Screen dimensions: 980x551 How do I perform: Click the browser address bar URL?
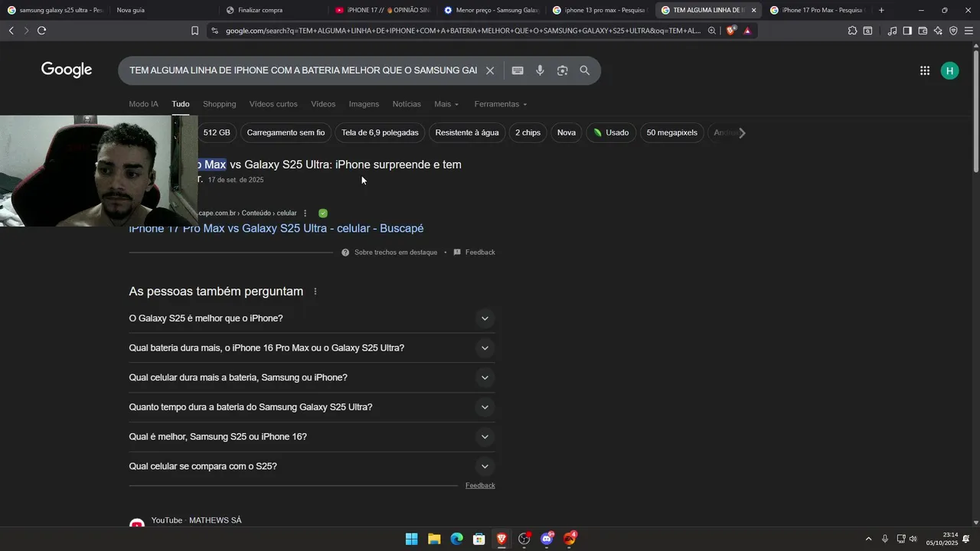(x=463, y=31)
